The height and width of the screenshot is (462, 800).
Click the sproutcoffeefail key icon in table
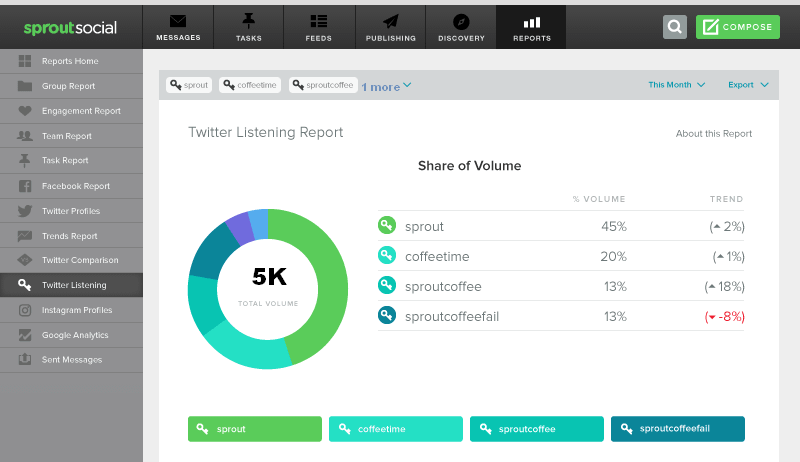pos(387,315)
